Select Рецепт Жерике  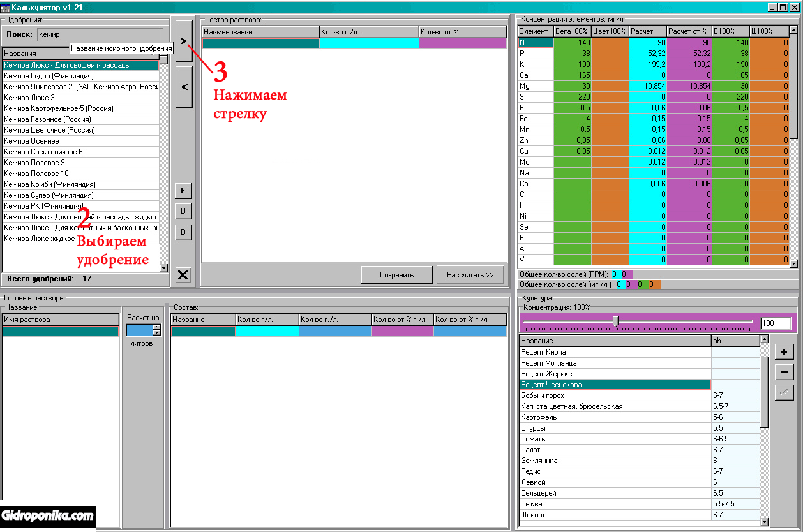click(615, 374)
